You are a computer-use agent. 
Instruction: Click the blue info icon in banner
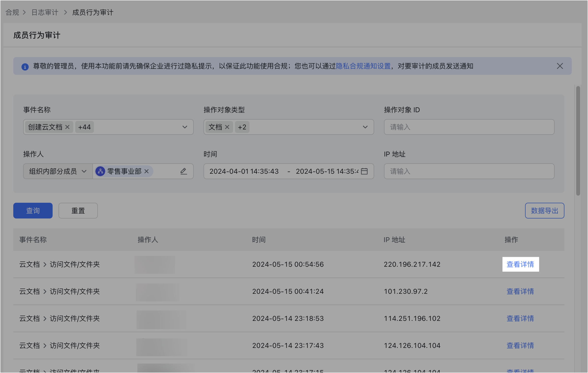(25, 66)
